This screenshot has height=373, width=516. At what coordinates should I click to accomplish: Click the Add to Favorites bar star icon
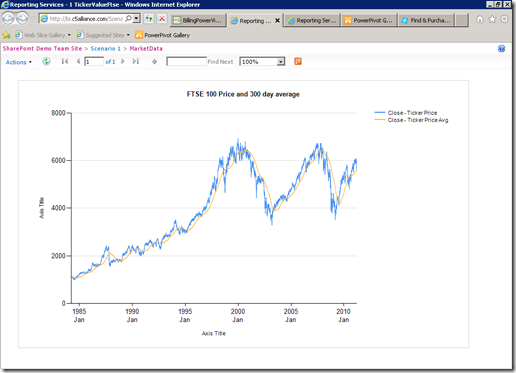click(x=6, y=35)
